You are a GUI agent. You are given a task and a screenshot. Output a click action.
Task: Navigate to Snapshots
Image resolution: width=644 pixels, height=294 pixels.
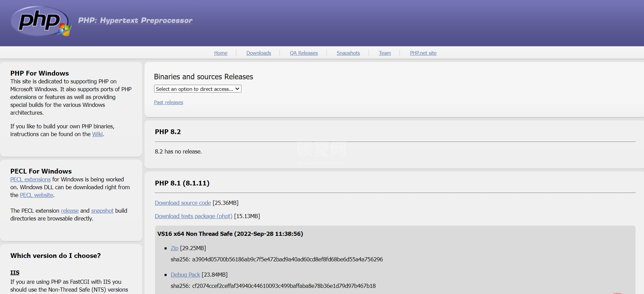point(348,53)
